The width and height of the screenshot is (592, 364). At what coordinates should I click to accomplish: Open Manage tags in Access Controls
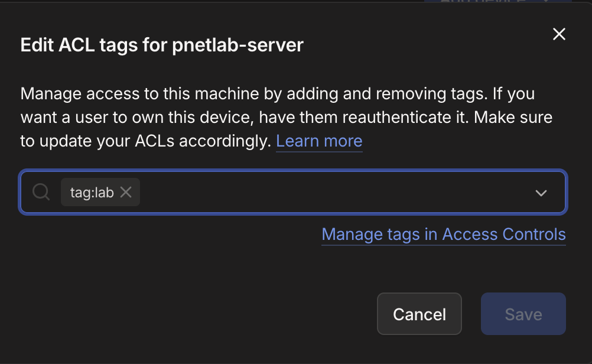[444, 234]
